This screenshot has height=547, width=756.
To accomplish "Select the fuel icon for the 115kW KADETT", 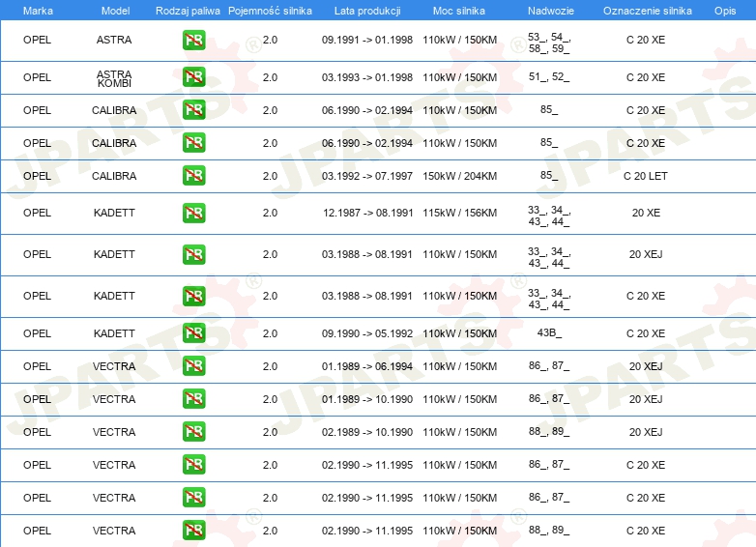I will coord(193,213).
